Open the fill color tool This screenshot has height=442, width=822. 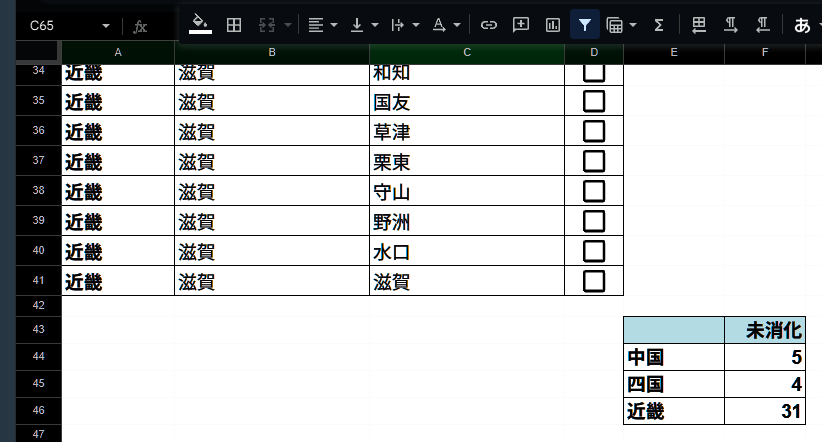(200, 24)
